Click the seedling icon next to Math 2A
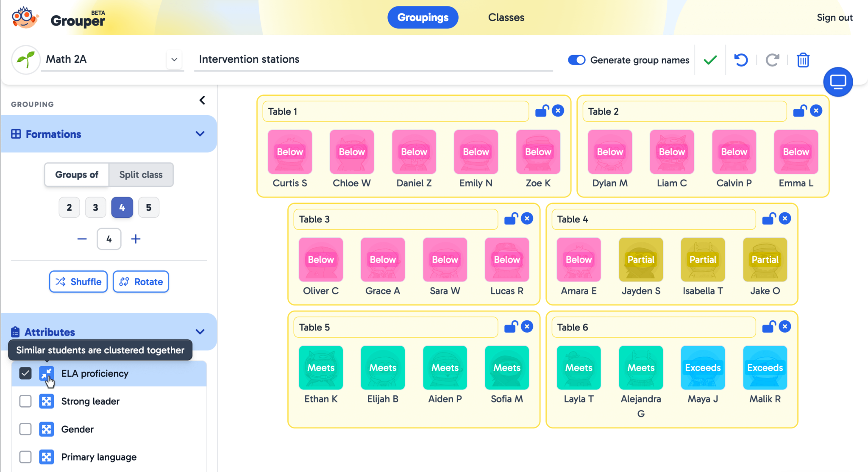The width and height of the screenshot is (868, 472). pos(25,59)
